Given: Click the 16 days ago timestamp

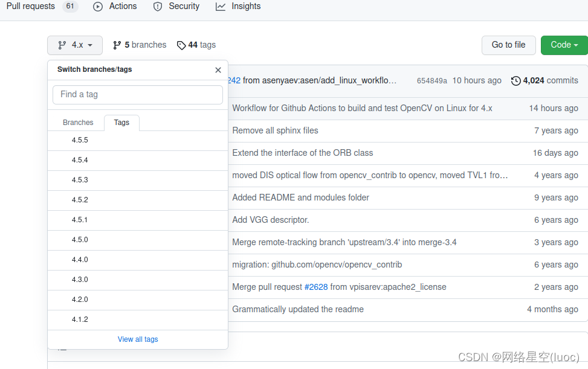Looking at the screenshot, I should point(555,153).
